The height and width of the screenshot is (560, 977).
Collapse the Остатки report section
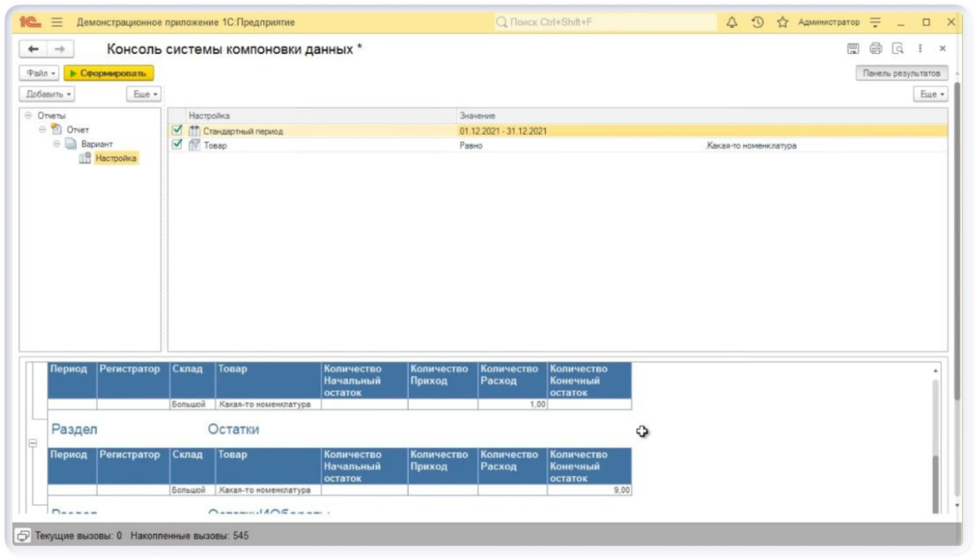tap(33, 443)
